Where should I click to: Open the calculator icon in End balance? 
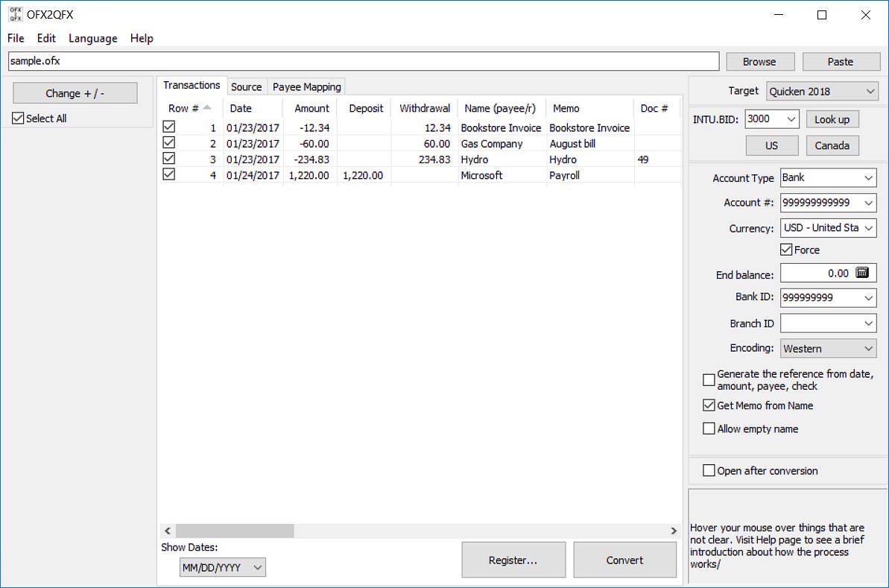coord(861,273)
